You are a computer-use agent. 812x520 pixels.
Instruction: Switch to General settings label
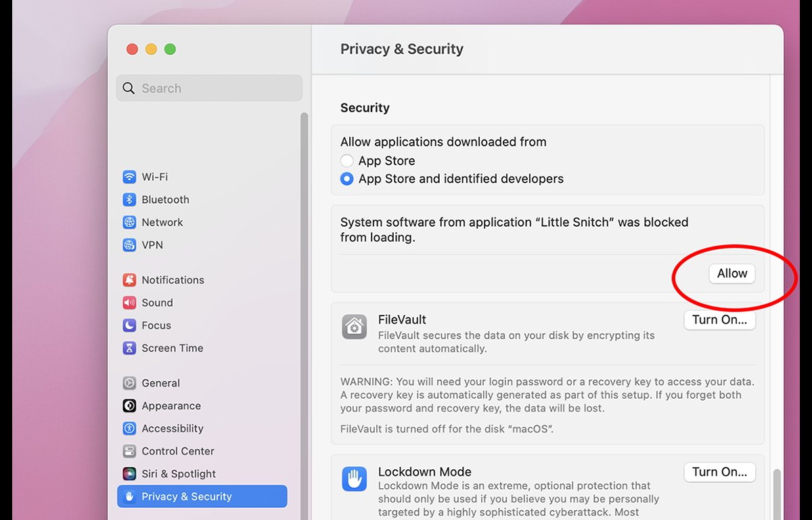[x=161, y=383]
